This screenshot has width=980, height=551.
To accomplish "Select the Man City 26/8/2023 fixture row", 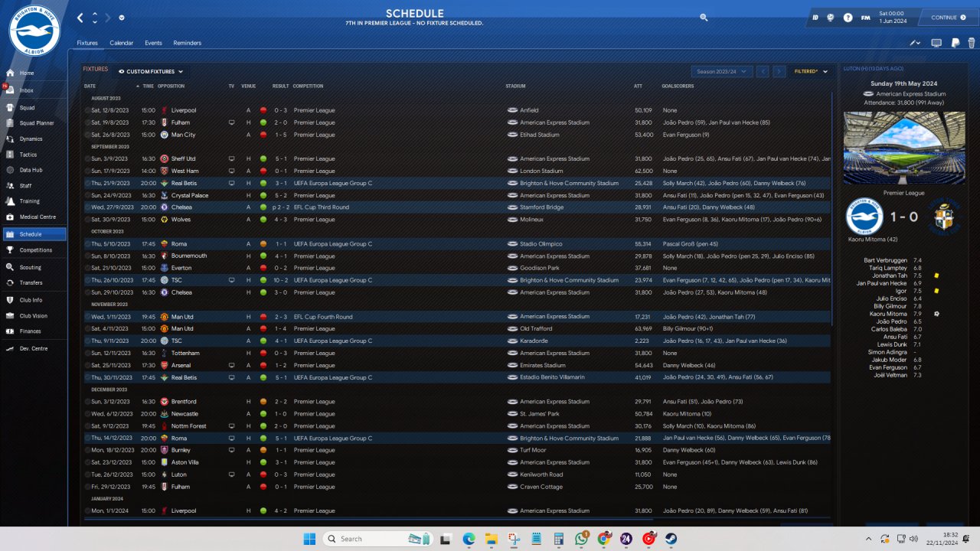I will pyautogui.click(x=457, y=135).
